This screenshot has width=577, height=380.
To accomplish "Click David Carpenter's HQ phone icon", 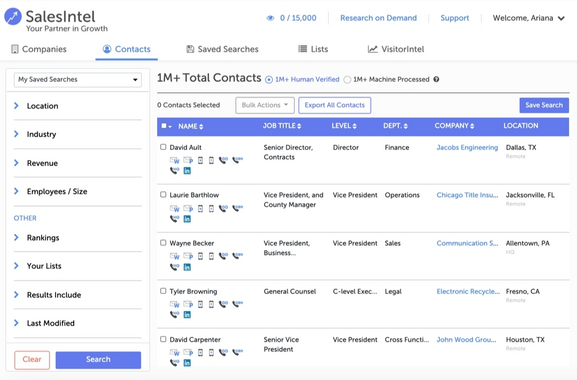I will pyautogui.click(x=174, y=363).
